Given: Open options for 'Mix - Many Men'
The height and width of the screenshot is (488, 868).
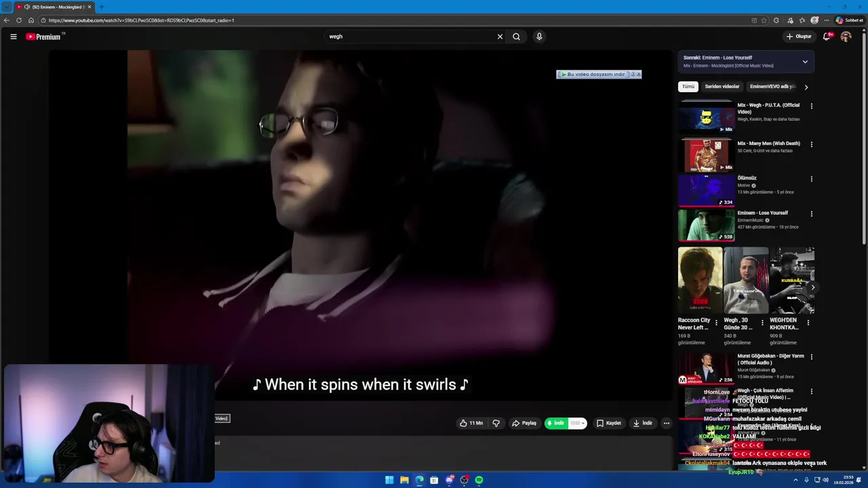Looking at the screenshot, I should point(811,144).
